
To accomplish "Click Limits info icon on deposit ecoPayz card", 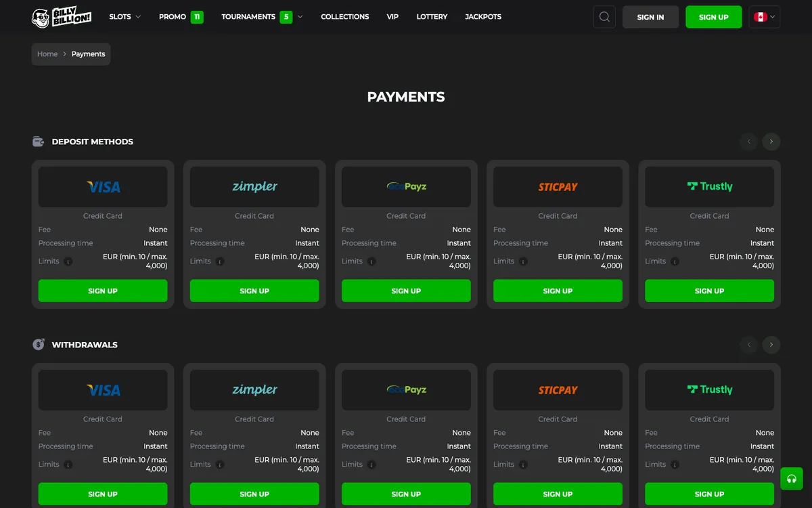I will click(371, 261).
